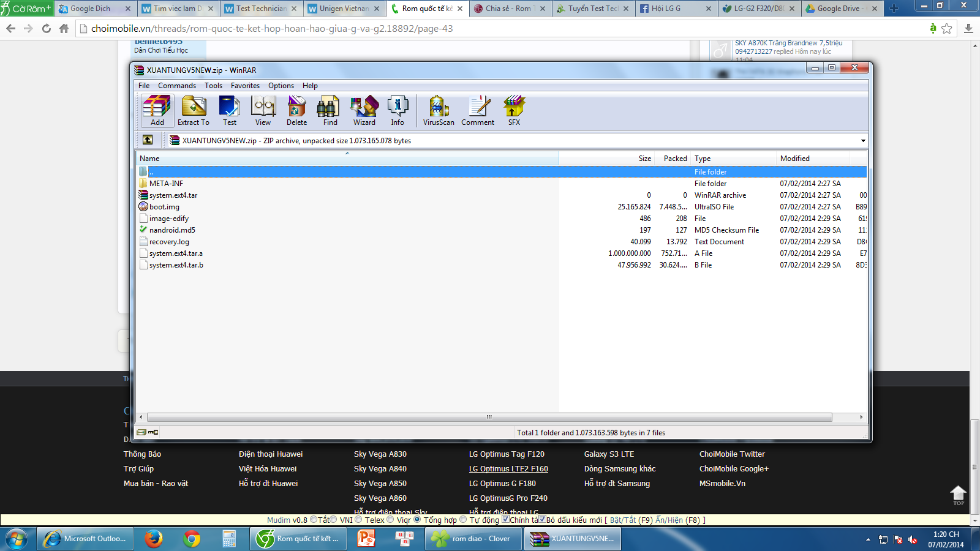The image size is (980, 551).
Task: Select the VNI input method radio
Action: click(333, 520)
